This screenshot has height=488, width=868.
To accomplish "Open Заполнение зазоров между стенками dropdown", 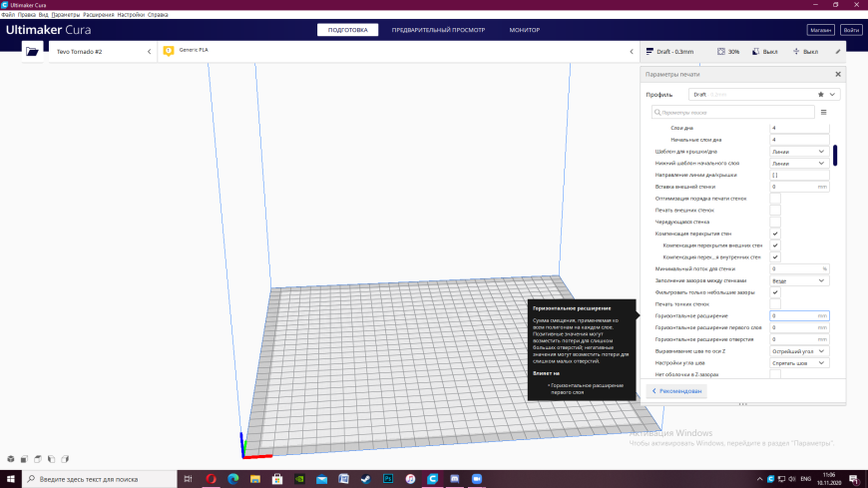I will click(x=799, y=280).
